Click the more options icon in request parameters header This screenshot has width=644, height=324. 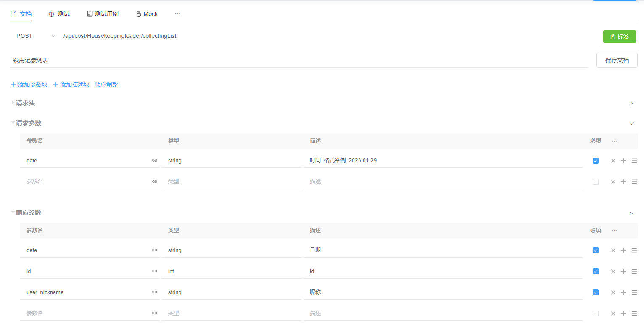(x=614, y=141)
